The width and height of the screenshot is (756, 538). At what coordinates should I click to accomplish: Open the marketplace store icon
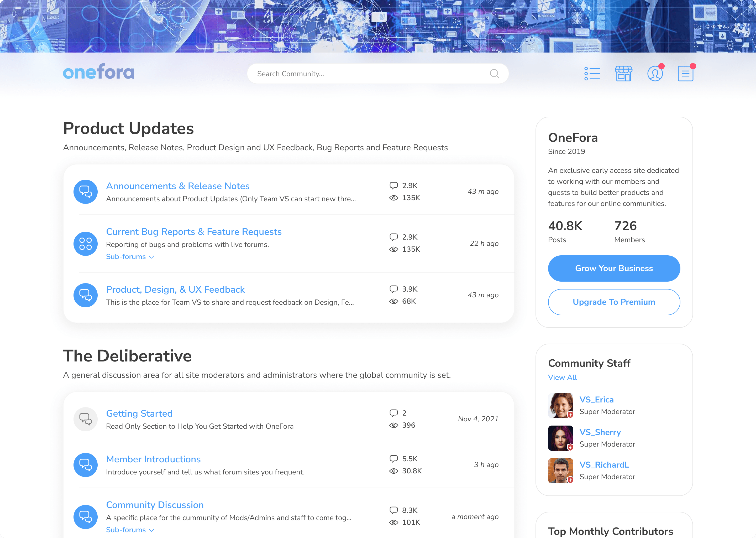click(623, 74)
